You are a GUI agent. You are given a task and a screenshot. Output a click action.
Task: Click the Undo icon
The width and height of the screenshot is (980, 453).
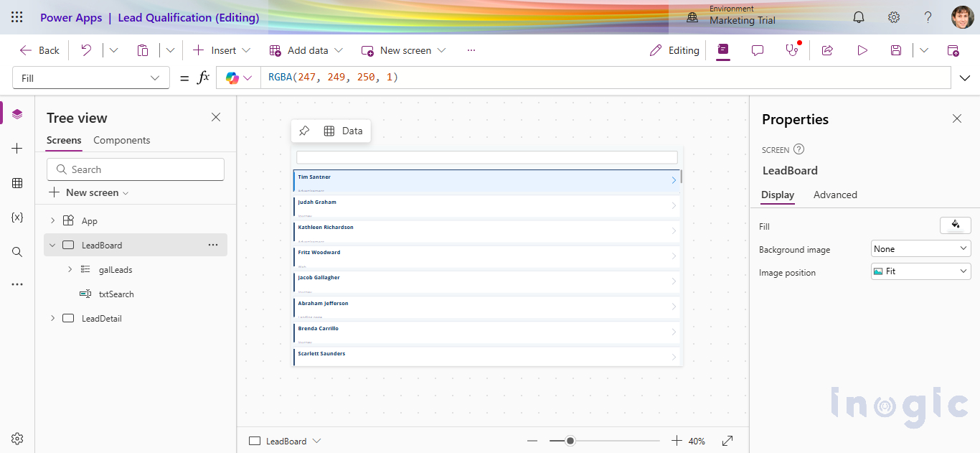pyautogui.click(x=86, y=50)
